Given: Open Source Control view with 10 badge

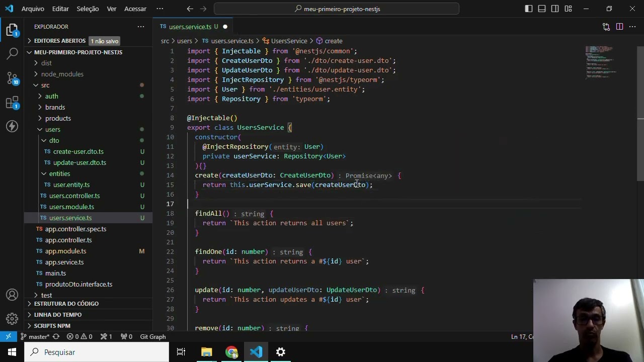Looking at the screenshot, I should coord(12,78).
